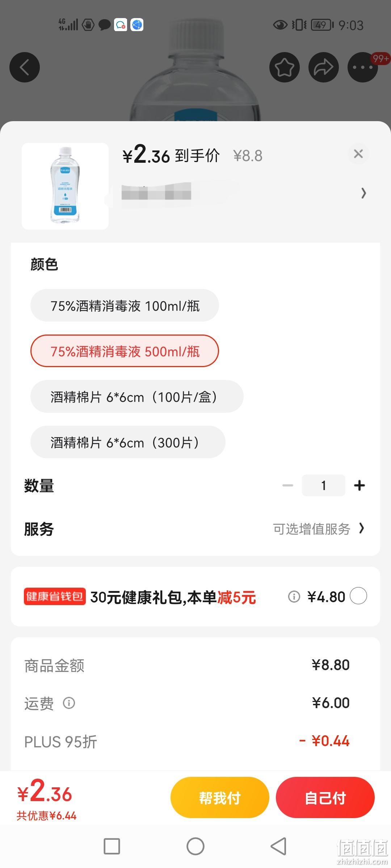The height and width of the screenshot is (868, 391).
Task: Tap Android home circle button
Action: pos(195,846)
